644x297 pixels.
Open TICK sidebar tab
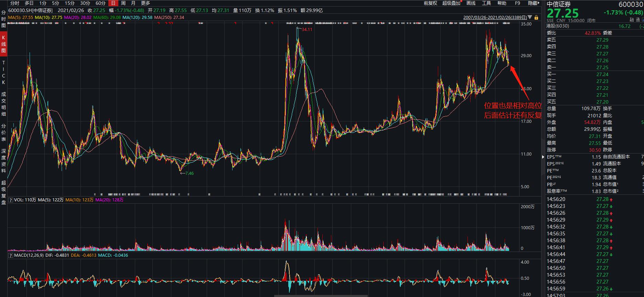coord(3,73)
